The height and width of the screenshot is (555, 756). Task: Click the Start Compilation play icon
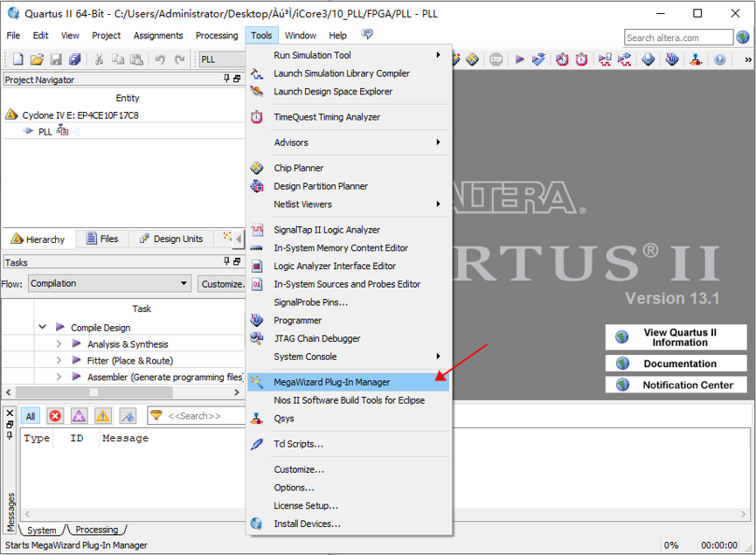[519, 59]
